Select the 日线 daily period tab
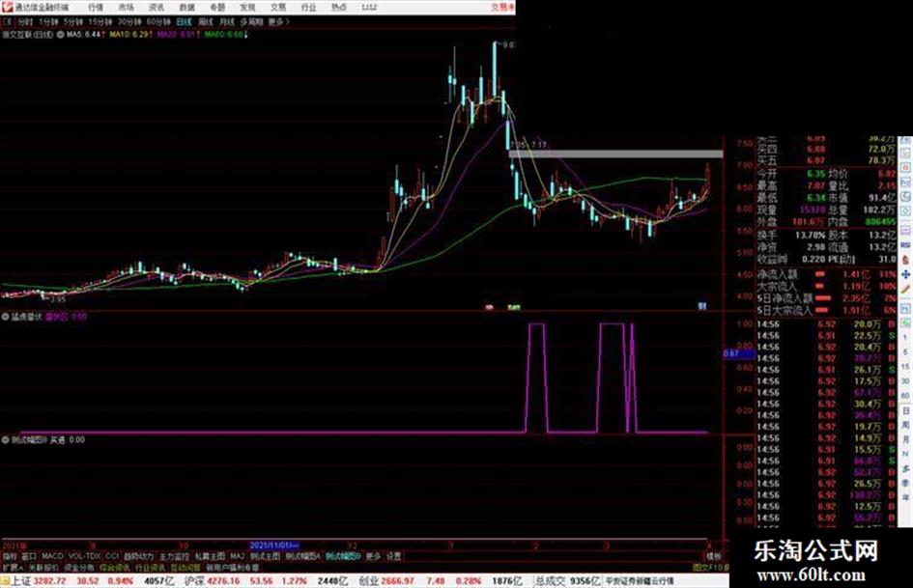The width and height of the screenshot is (913, 588). pyautogui.click(x=184, y=21)
